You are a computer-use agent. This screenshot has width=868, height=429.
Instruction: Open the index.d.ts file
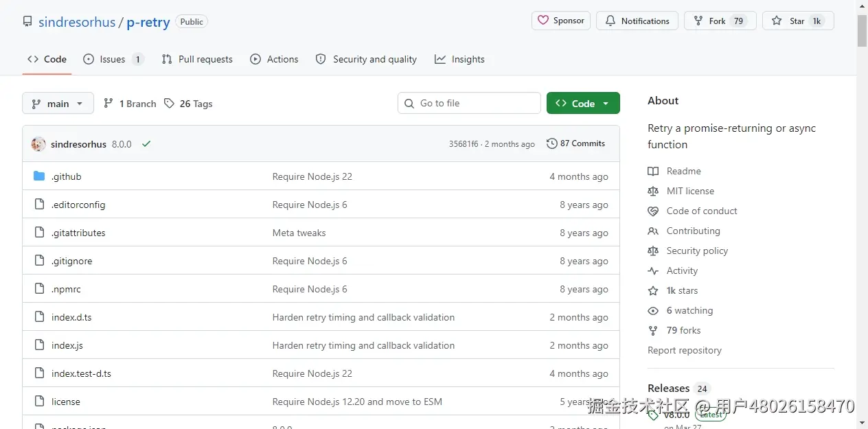coord(71,317)
